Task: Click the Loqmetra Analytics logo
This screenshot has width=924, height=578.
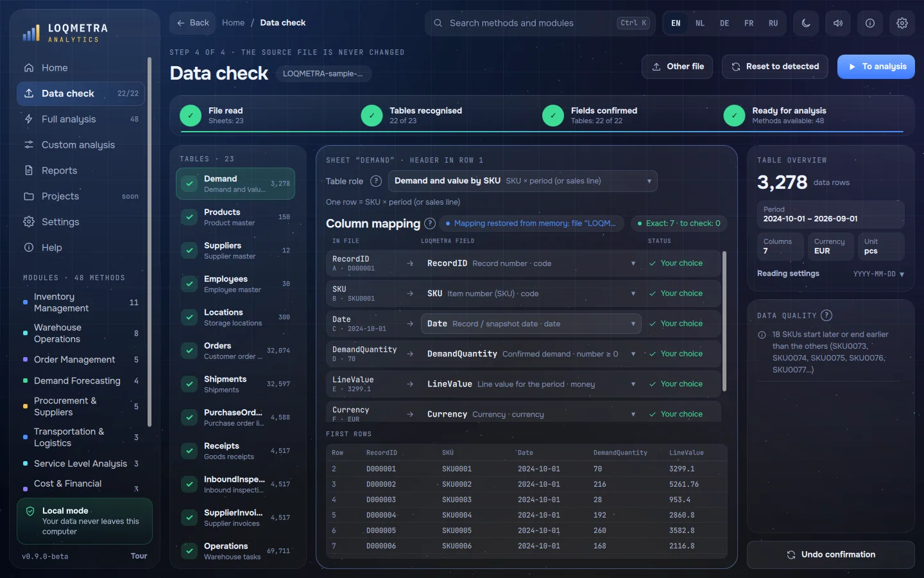Action: tap(65, 33)
